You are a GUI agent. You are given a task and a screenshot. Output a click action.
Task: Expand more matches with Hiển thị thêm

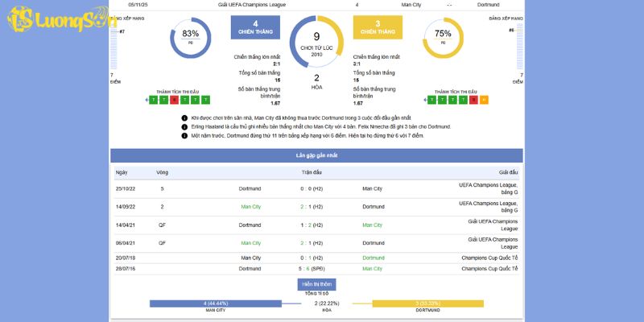click(x=316, y=284)
